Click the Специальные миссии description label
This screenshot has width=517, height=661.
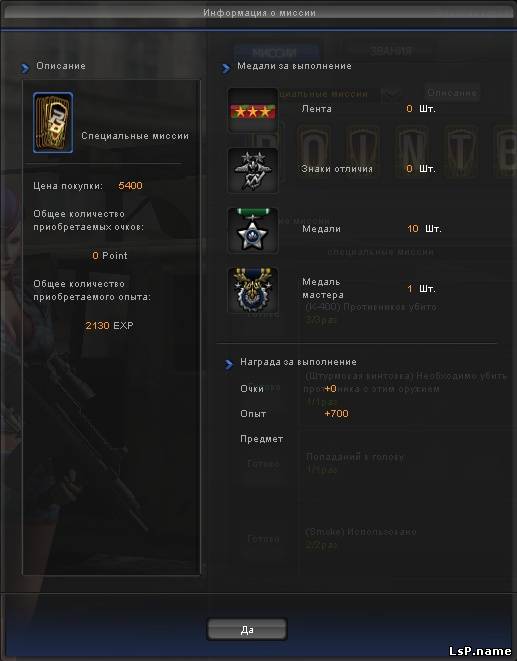click(x=135, y=136)
